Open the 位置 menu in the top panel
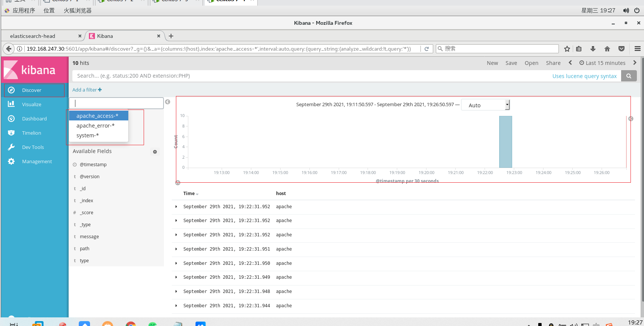Screen dimensions: 644x326 (49, 11)
